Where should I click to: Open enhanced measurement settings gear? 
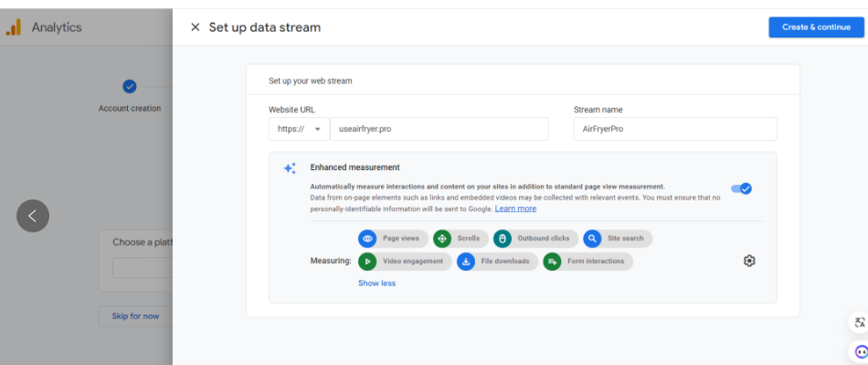click(x=749, y=261)
